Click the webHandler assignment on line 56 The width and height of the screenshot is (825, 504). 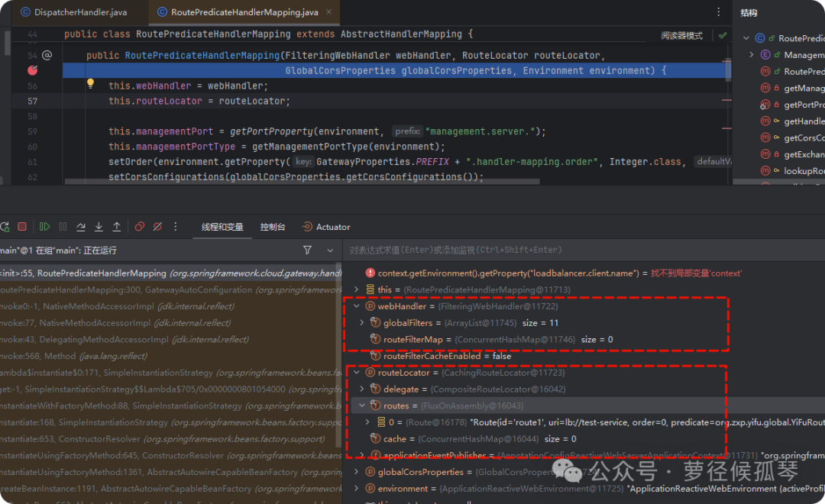pyautogui.click(x=189, y=86)
